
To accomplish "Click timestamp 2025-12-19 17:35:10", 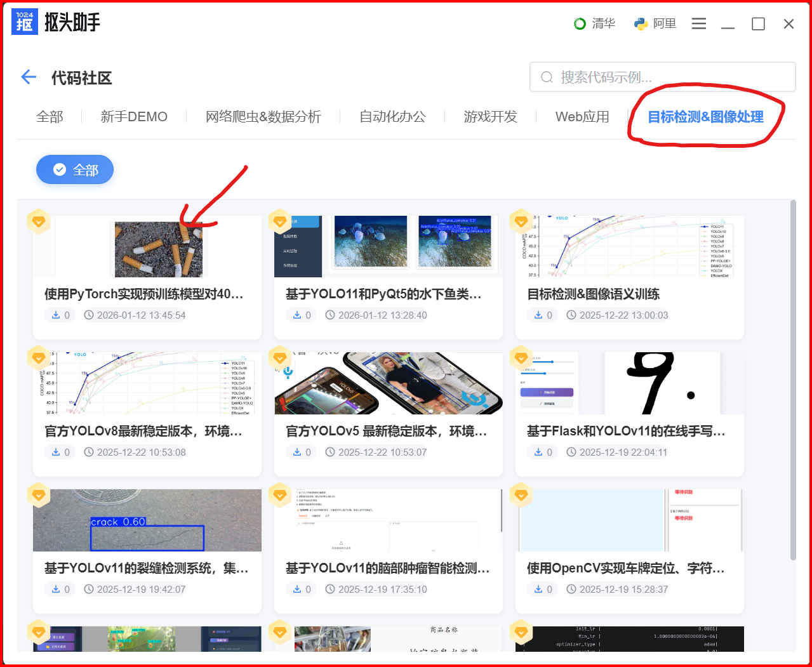I will [383, 589].
